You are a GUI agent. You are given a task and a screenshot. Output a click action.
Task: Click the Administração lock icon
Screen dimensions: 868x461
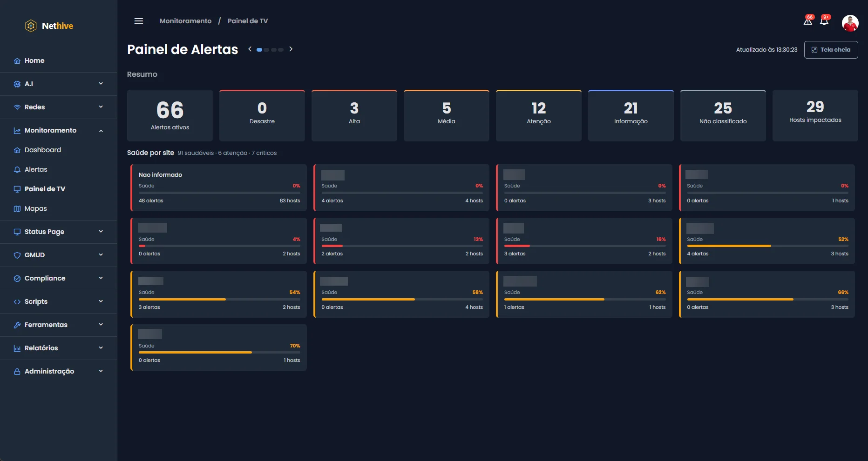click(17, 372)
